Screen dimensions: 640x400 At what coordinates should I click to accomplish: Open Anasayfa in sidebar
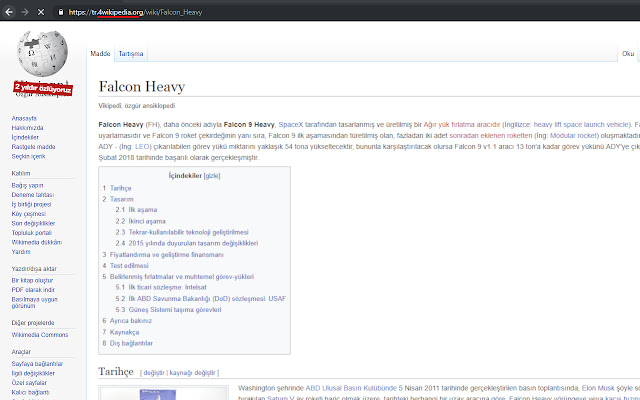(x=24, y=118)
